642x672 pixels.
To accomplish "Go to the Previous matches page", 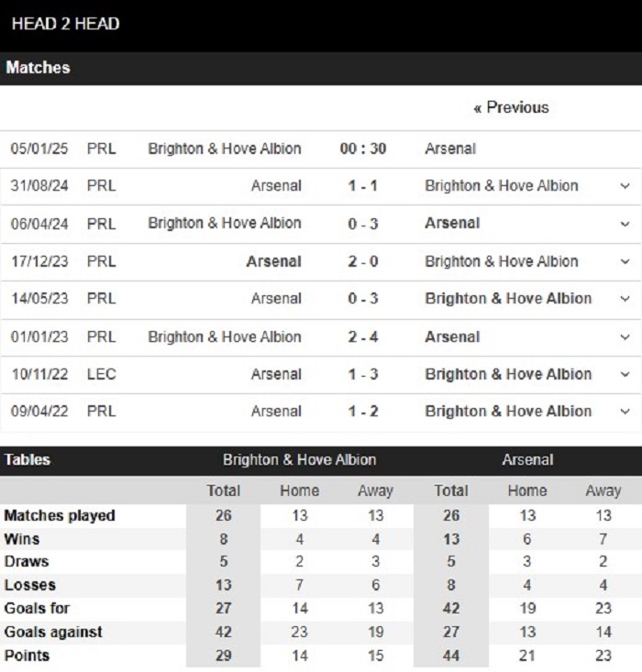I will pyautogui.click(x=511, y=107).
